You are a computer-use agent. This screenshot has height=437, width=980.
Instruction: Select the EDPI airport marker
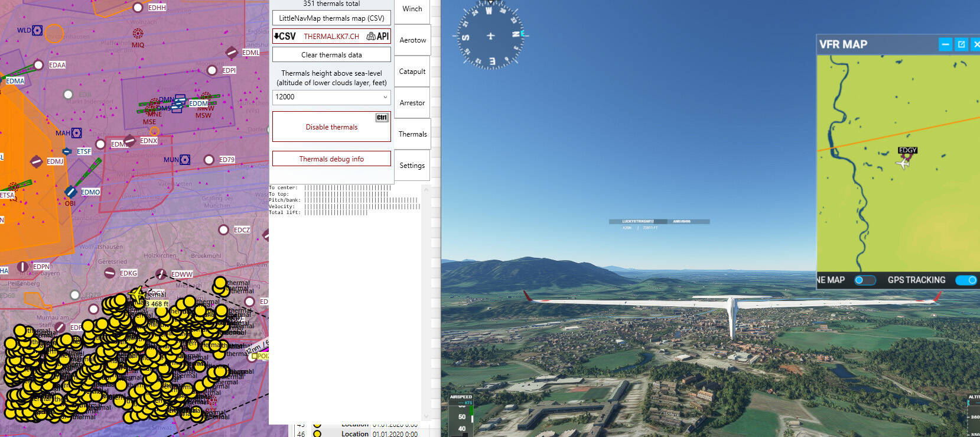212,70
